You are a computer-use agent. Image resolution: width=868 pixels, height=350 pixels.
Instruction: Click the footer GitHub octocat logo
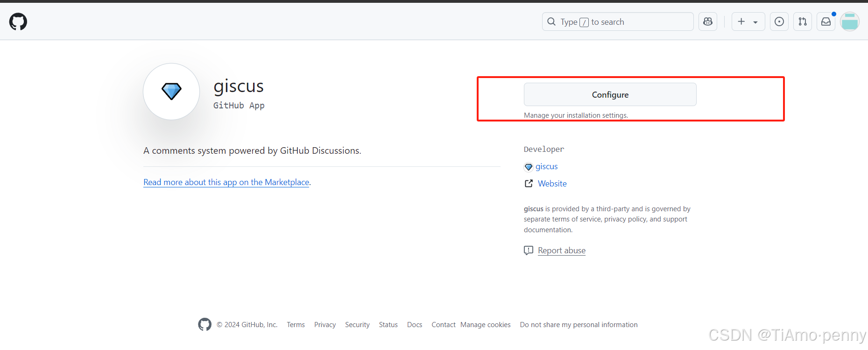(x=205, y=324)
